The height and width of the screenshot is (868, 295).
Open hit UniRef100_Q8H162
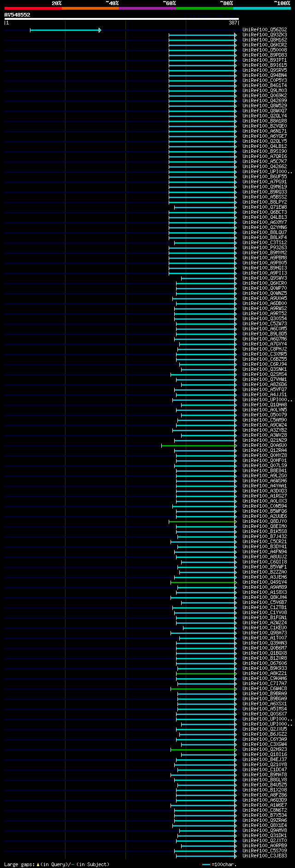265,40
